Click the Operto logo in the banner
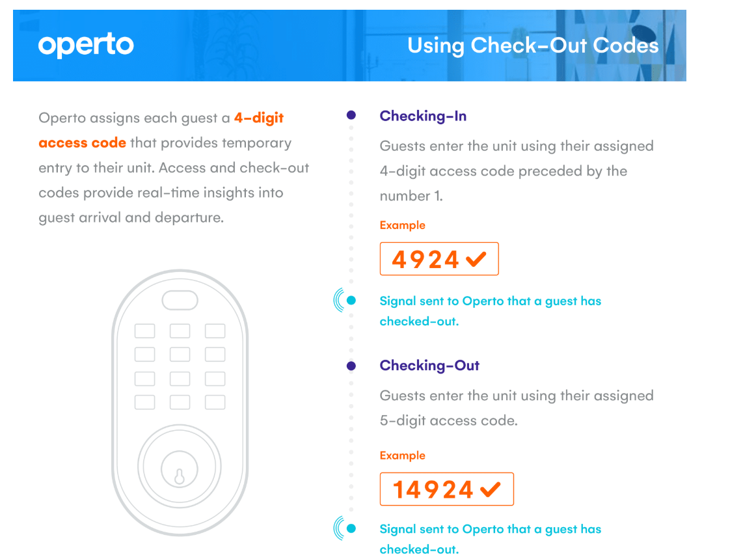 pyautogui.click(x=86, y=46)
